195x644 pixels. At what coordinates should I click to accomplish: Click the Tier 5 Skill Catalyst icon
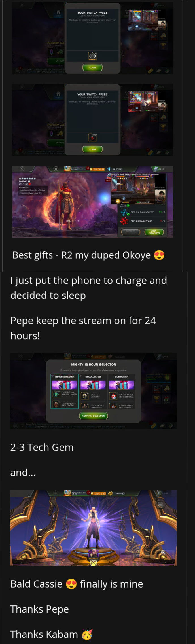124,221
